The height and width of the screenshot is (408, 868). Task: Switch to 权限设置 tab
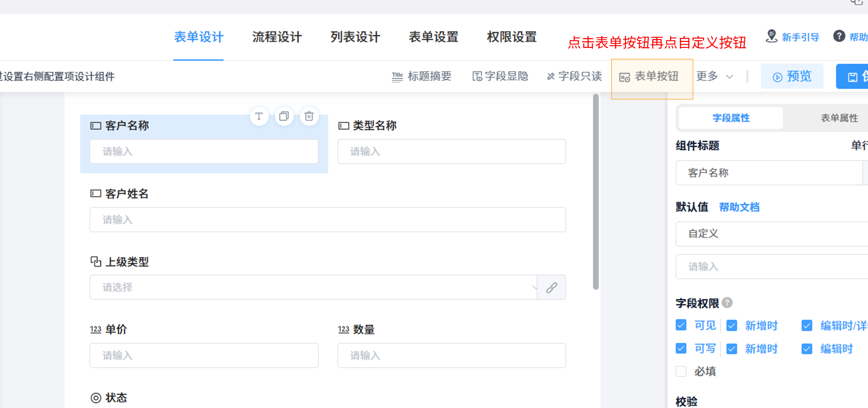coord(512,37)
